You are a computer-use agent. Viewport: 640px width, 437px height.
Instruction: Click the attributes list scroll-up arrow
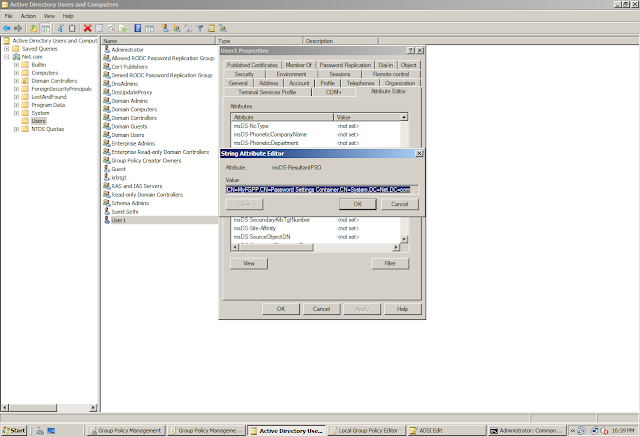tap(404, 117)
